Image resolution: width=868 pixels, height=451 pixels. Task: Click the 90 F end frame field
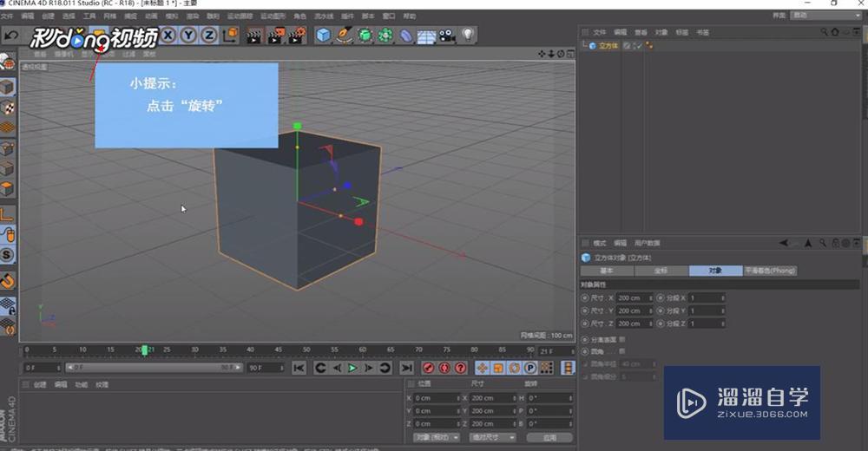[x=265, y=368]
